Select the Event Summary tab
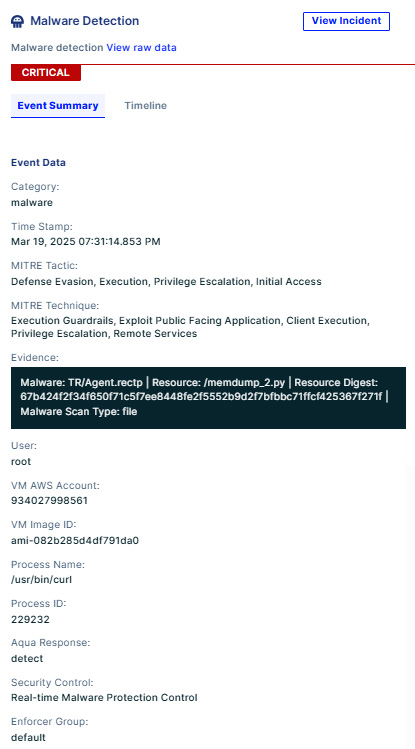Image resolution: width=415 pixels, height=749 pixels. point(58,106)
